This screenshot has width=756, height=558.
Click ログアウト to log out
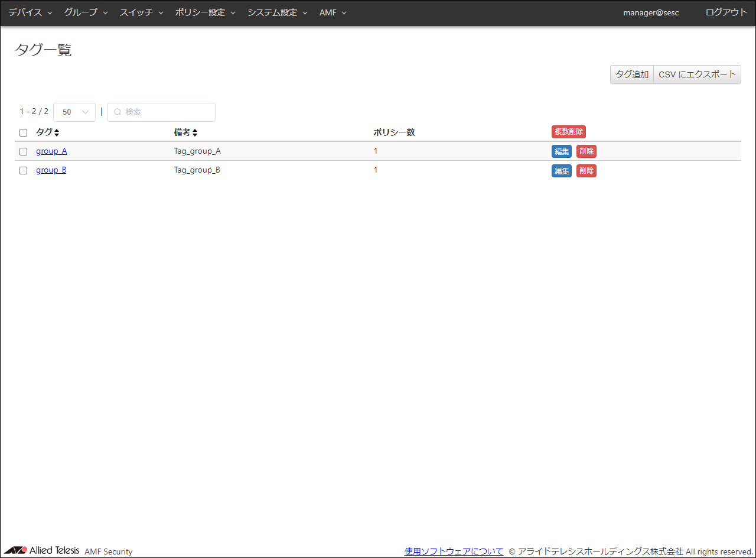click(726, 12)
